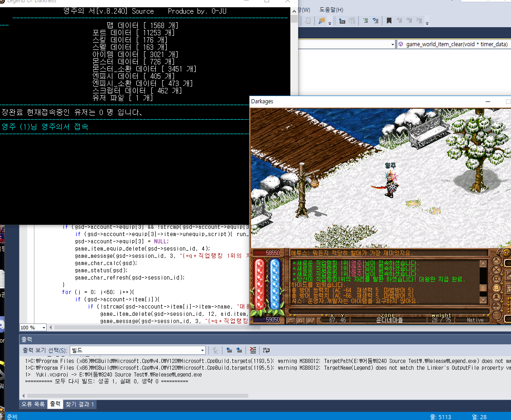Click person silhouette round button in Darkages
Viewport: 511px width, 420px height.
click(x=496, y=297)
